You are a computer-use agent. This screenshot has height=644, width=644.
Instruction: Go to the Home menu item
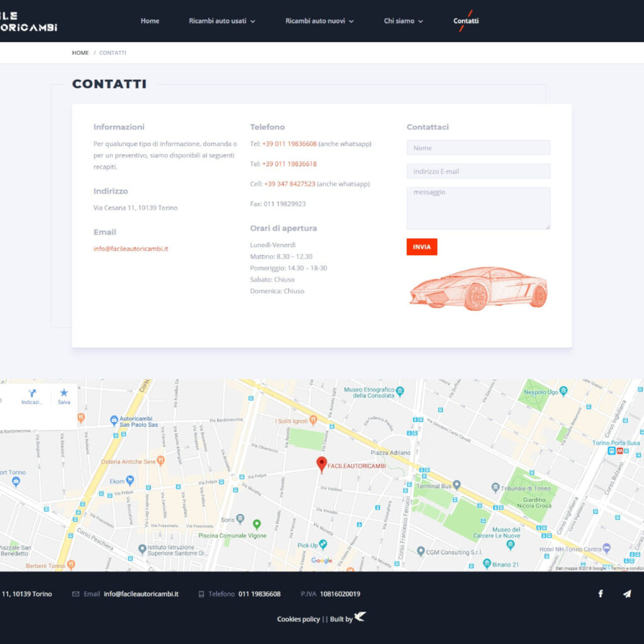150,21
